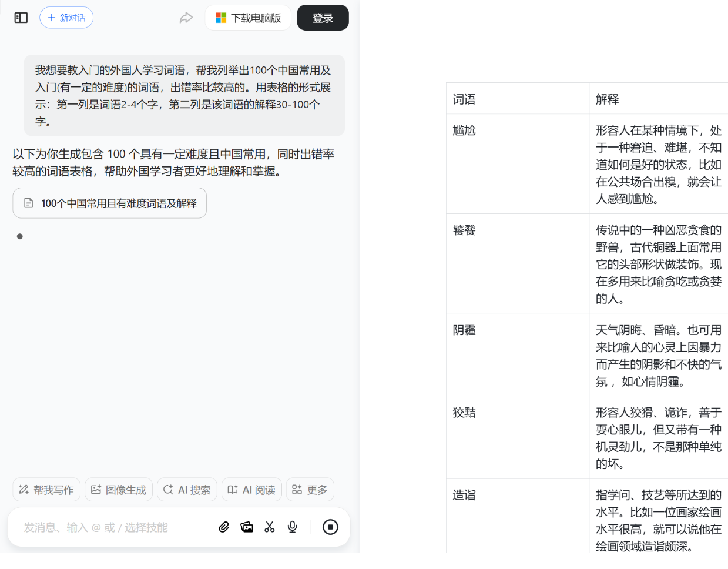Choose the AI 搜索 skill
Viewport: 728px width, 569px height.
pos(187,490)
